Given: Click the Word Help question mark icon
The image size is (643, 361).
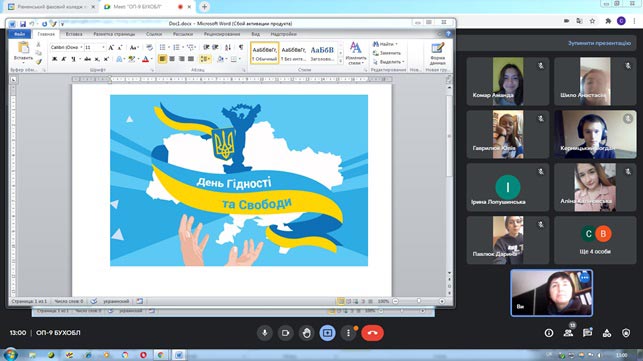Looking at the screenshot, I should coord(448,34).
